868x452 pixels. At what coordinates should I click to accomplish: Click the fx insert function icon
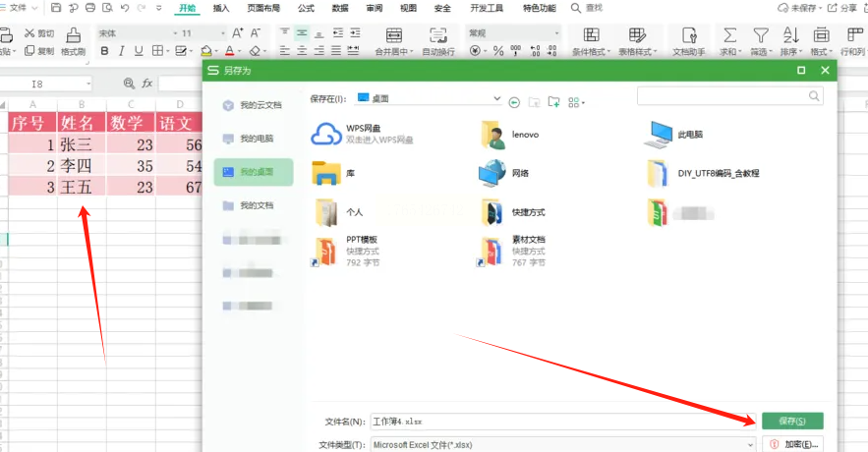(147, 84)
